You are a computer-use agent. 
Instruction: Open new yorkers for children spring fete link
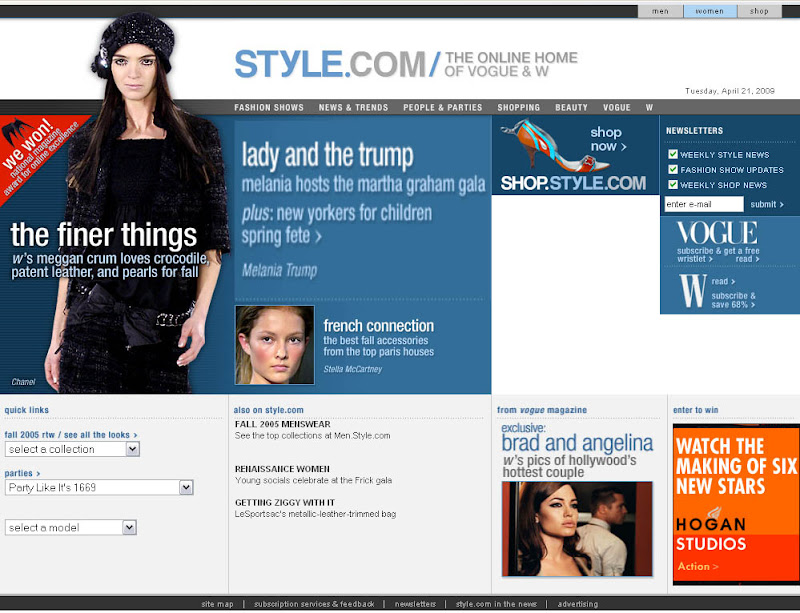tap(337, 225)
